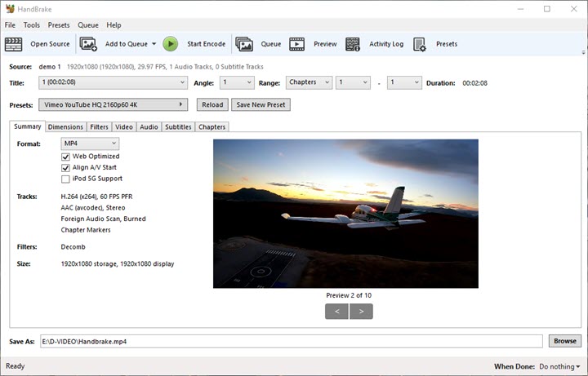Show next preview image with right arrow
The width and height of the screenshot is (588, 376).
pos(361,311)
